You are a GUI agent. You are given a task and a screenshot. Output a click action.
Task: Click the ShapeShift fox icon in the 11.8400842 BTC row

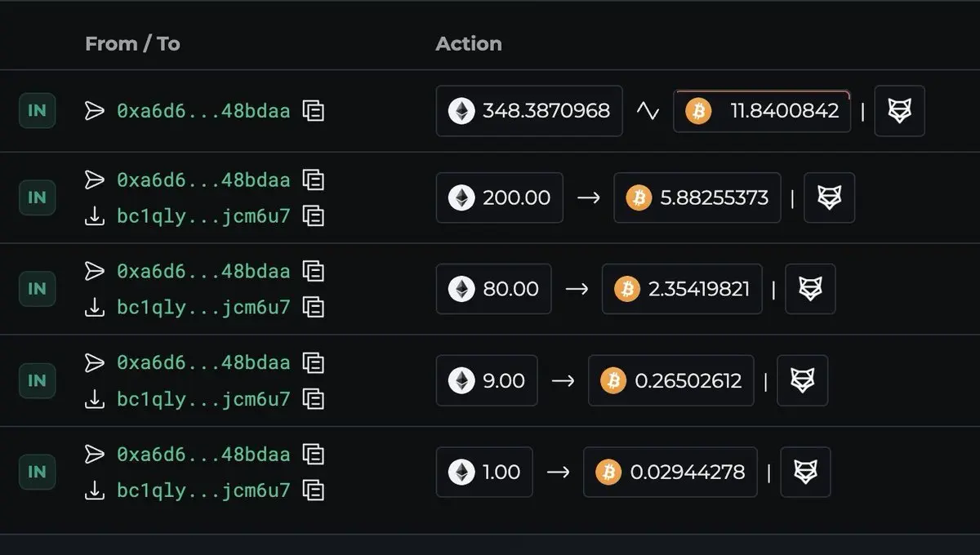click(899, 111)
